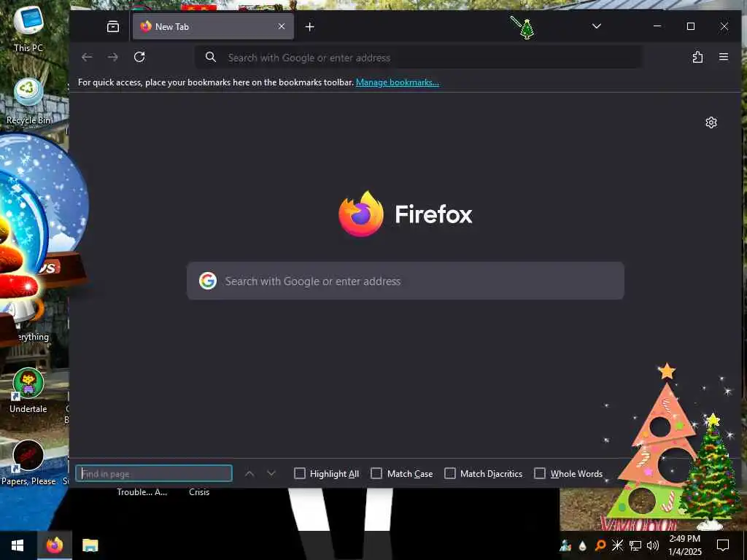
Task: Click magnifier icon in address bar
Action: click(x=211, y=57)
